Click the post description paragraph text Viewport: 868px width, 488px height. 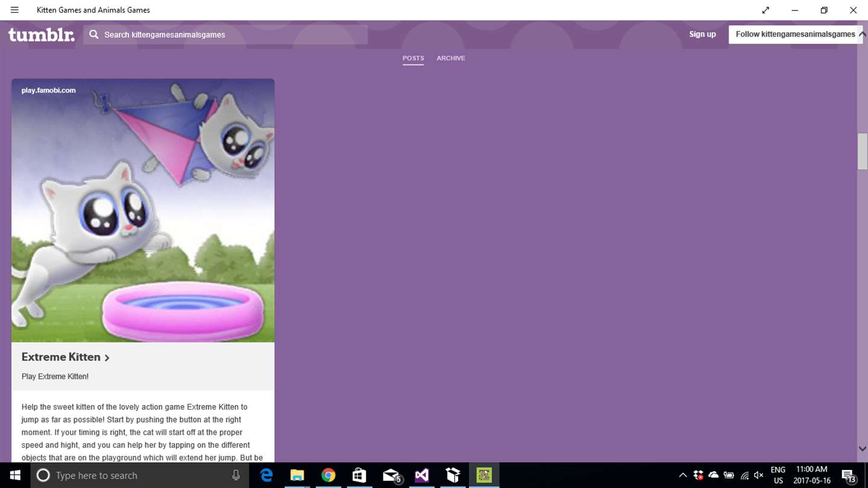point(143,432)
